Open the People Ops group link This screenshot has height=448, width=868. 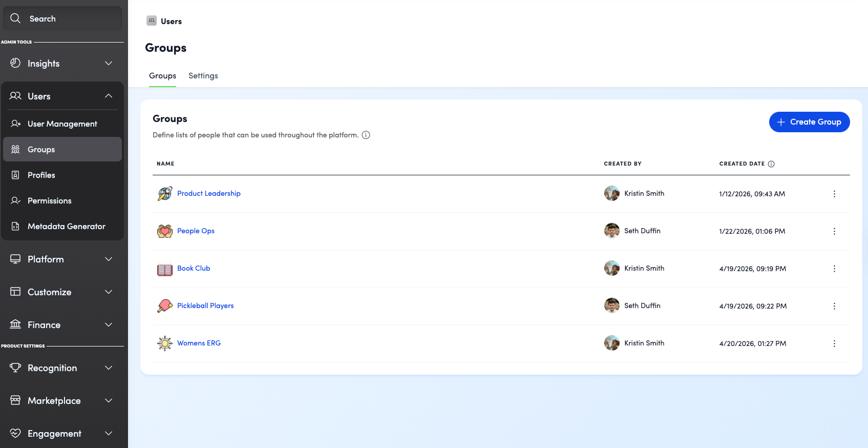point(196,231)
